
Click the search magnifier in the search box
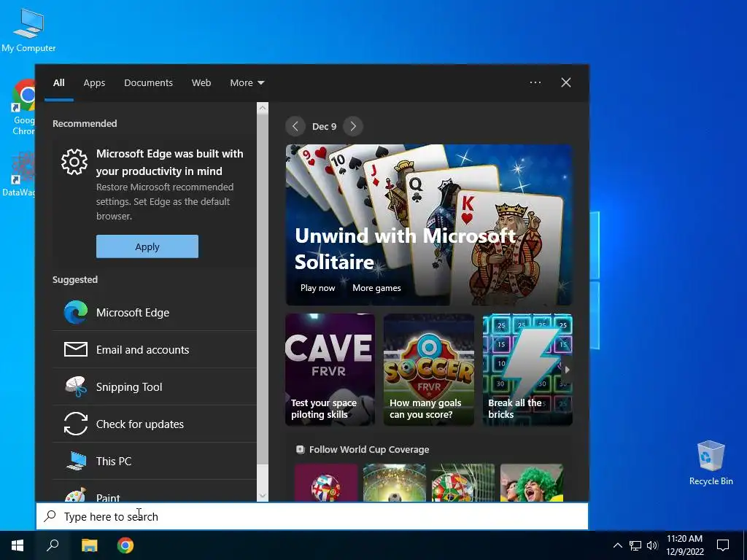pyautogui.click(x=50, y=516)
